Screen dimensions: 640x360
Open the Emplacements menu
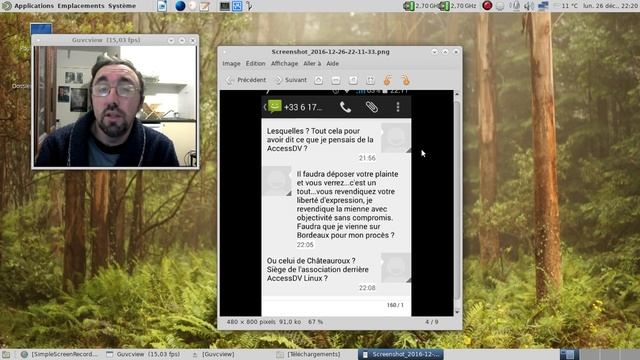pyautogui.click(x=81, y=6)
